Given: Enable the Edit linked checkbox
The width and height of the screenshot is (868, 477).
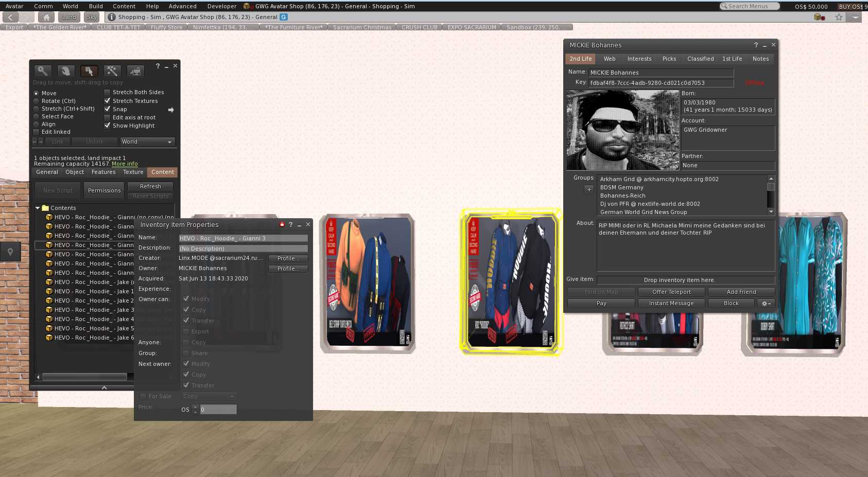Looking at the screenshot, I should point(36,132).
